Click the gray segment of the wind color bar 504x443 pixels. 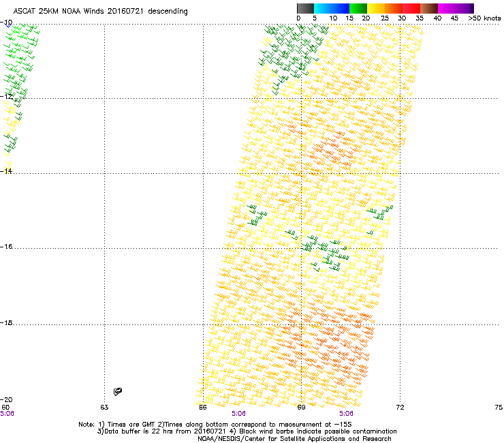click(305, 8)
